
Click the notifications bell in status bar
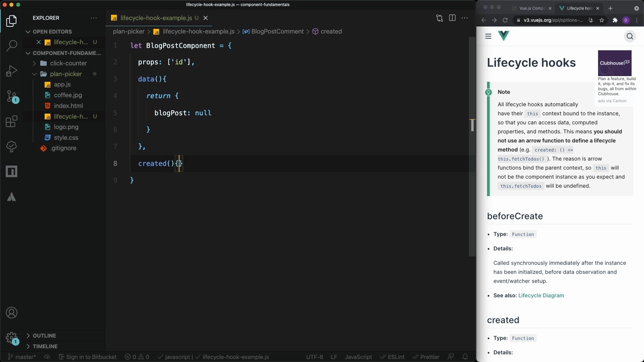point(465,357)
